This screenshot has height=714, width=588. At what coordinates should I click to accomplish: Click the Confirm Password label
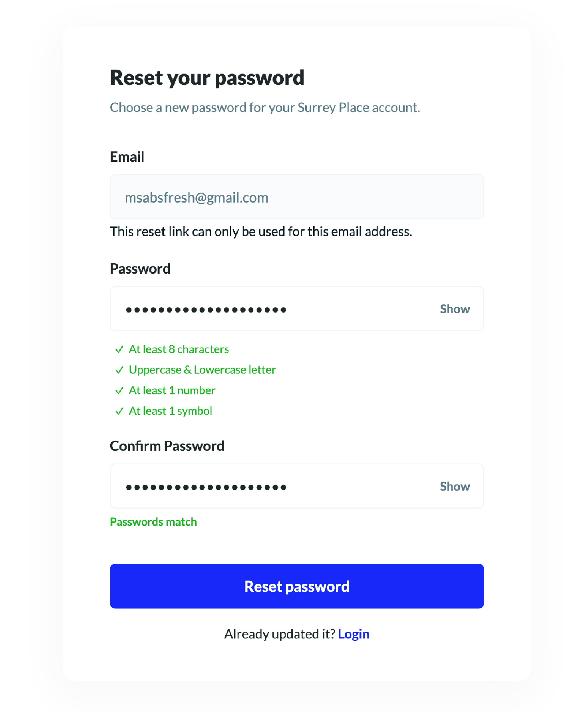(167, 446)
